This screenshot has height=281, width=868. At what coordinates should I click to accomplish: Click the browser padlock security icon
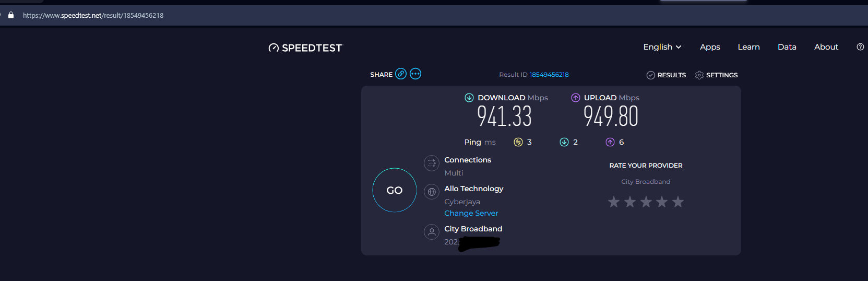point(11,15)
